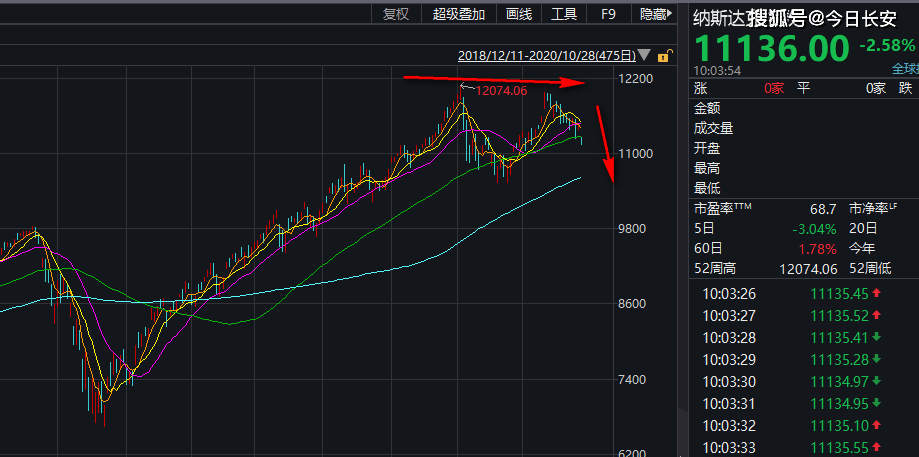Click the 全球 link under the price
Screen dimensions: 919x457
coord(904,69)
